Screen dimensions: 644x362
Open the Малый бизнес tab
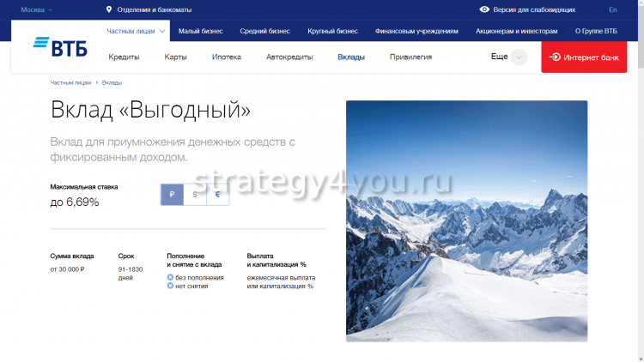tap(200, 31)
